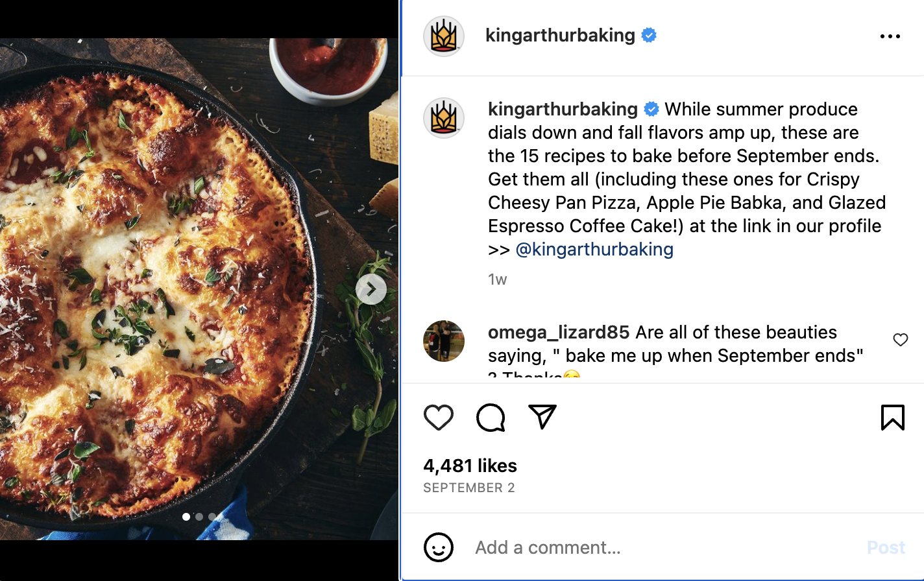Screen dimensions: 924x581
Task: Open the comments with the speech bubble icon
Action: coord(491,418)
